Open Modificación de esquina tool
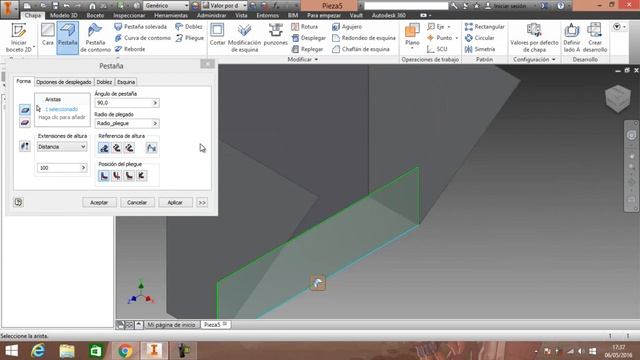640x360 pixels. 244,38
